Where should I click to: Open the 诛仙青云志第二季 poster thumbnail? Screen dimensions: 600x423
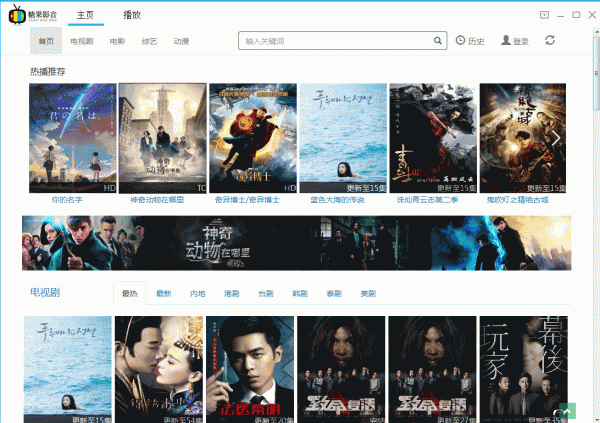point(433,138)
